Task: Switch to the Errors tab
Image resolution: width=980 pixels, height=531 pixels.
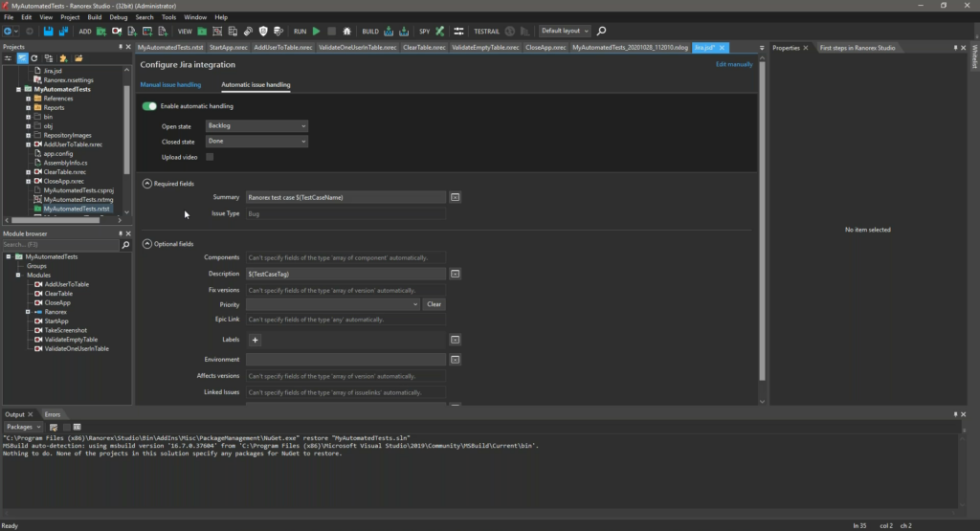Action: tap(53, 414)
